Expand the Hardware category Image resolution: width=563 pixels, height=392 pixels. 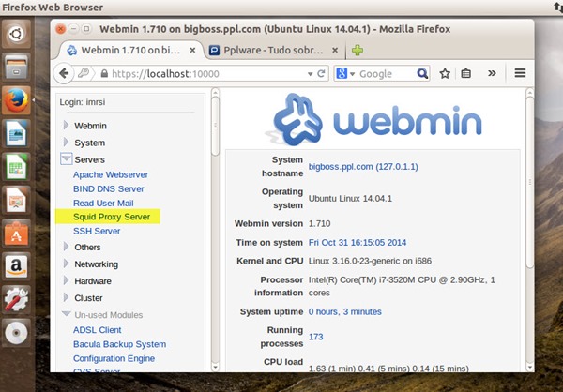coord(66,280)
